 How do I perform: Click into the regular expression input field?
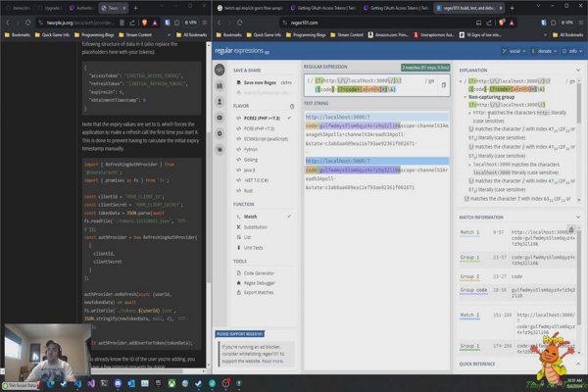(377, 85)
